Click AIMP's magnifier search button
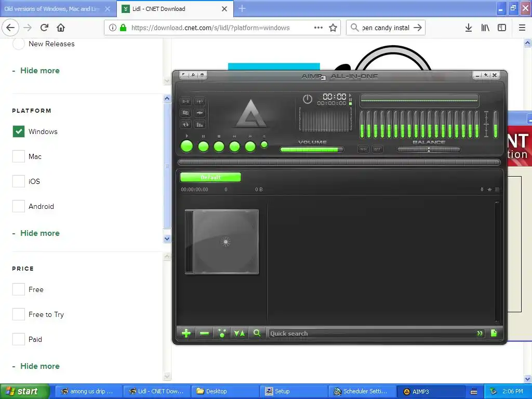 tap(257, 333)
